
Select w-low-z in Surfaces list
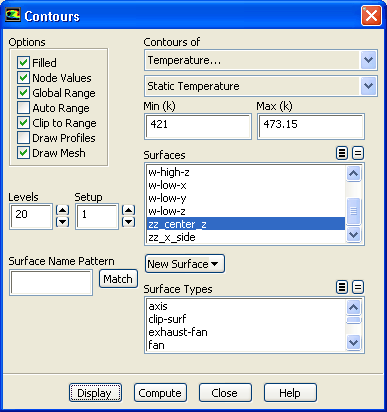pos(246,211)
